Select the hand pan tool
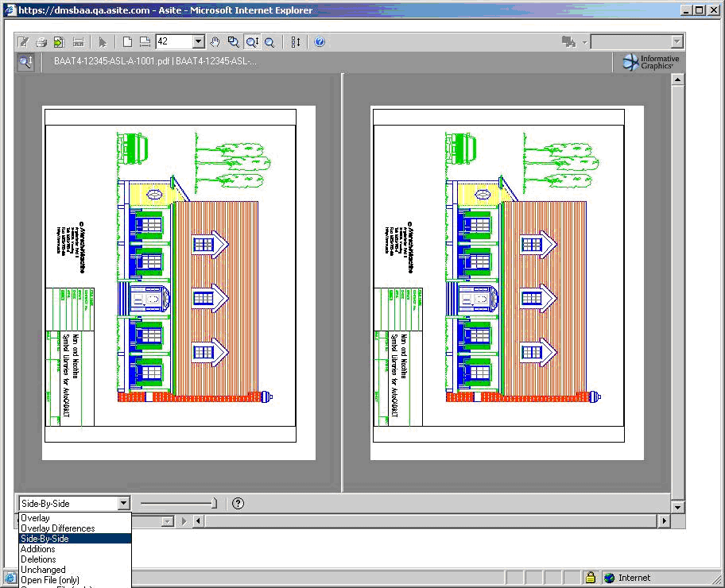725x588 pixels. [x=215, y=42]
